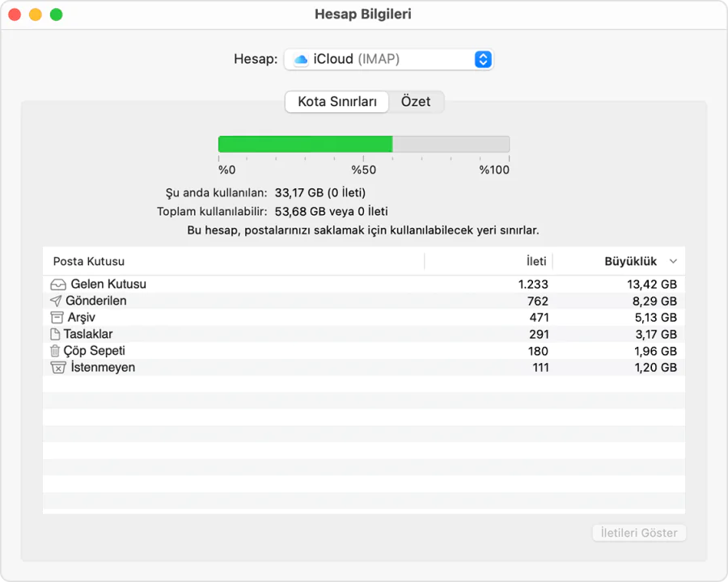This screenshot has height=582, width=728.
Task: Click the trash icon next to Çöp Sepeti
Action: click(57, 351)
